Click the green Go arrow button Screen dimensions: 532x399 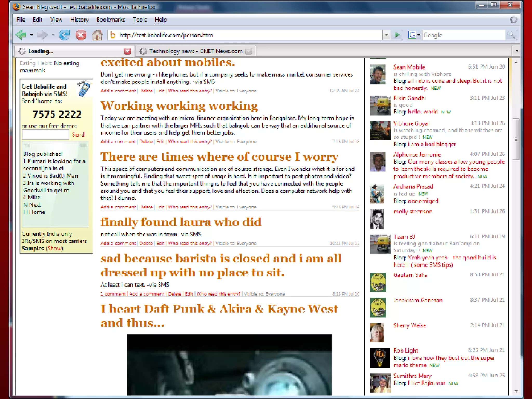coord(397,35)
